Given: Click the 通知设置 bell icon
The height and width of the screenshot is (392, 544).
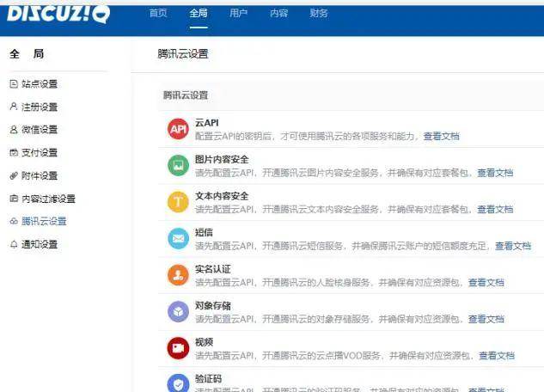Looking at the screenshot, I should tap(14, 244).
